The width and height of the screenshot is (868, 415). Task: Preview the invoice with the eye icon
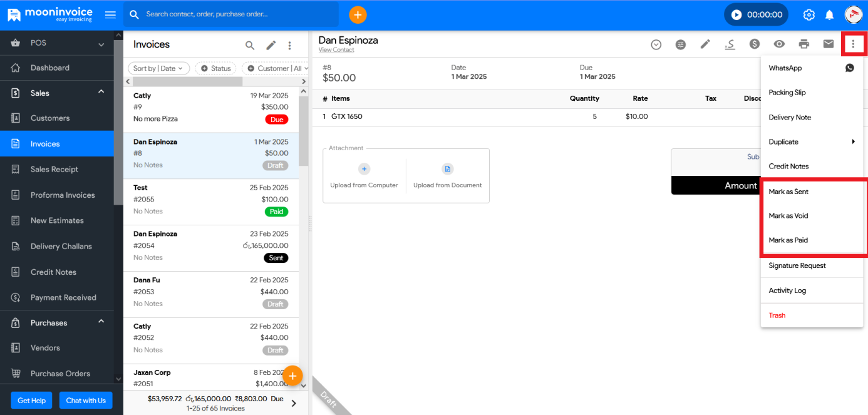click(779, 44)
